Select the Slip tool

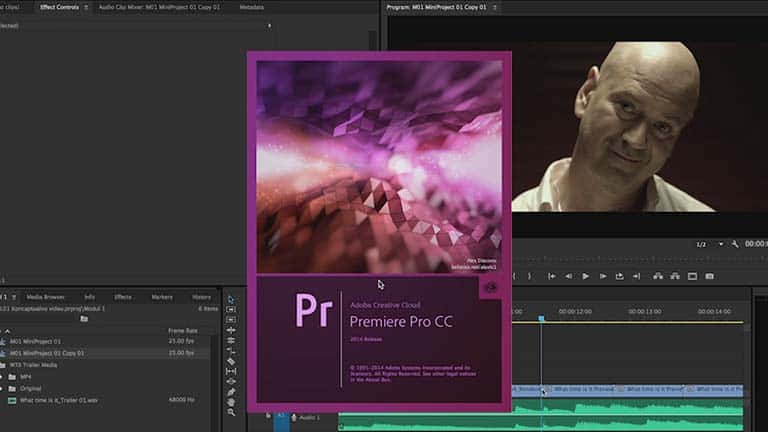(231, 371)
